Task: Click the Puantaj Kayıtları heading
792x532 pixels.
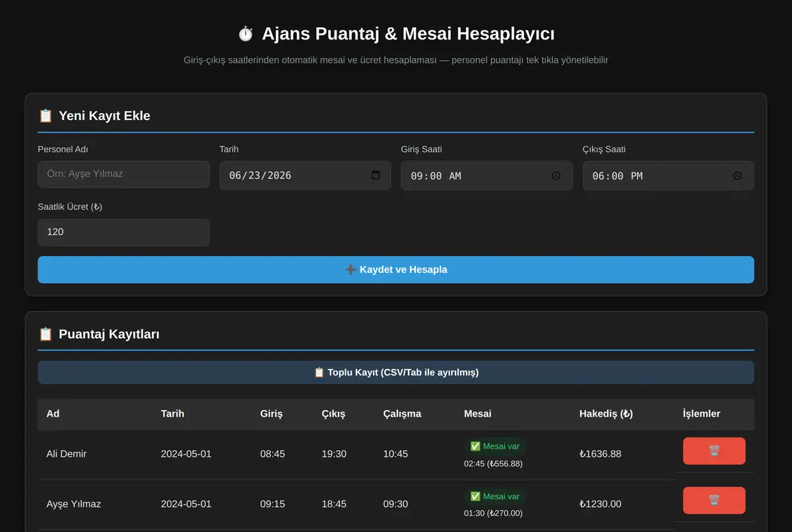Action: point(99,334)
